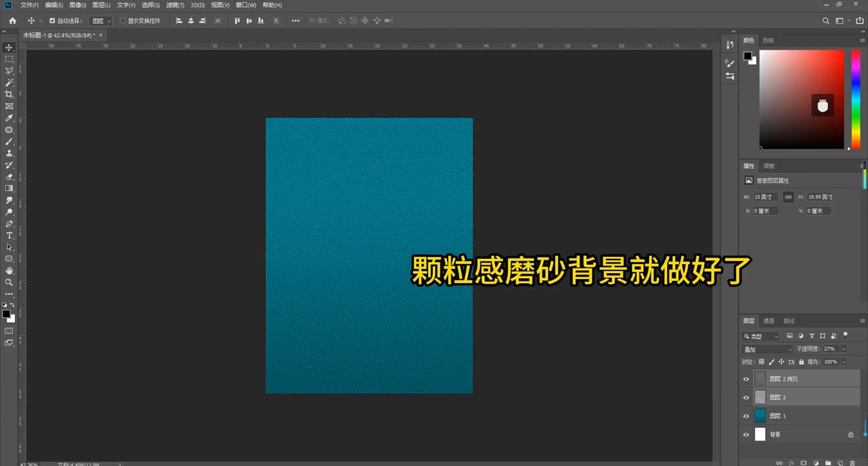The height and width of the screenshot is (466, 868).
Task: Switch to the 路径 tab
Action: coord(789,321)
